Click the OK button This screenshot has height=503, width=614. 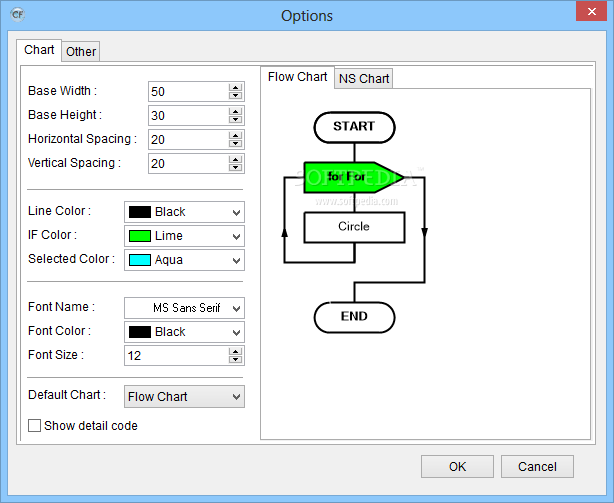coord(457,467)
